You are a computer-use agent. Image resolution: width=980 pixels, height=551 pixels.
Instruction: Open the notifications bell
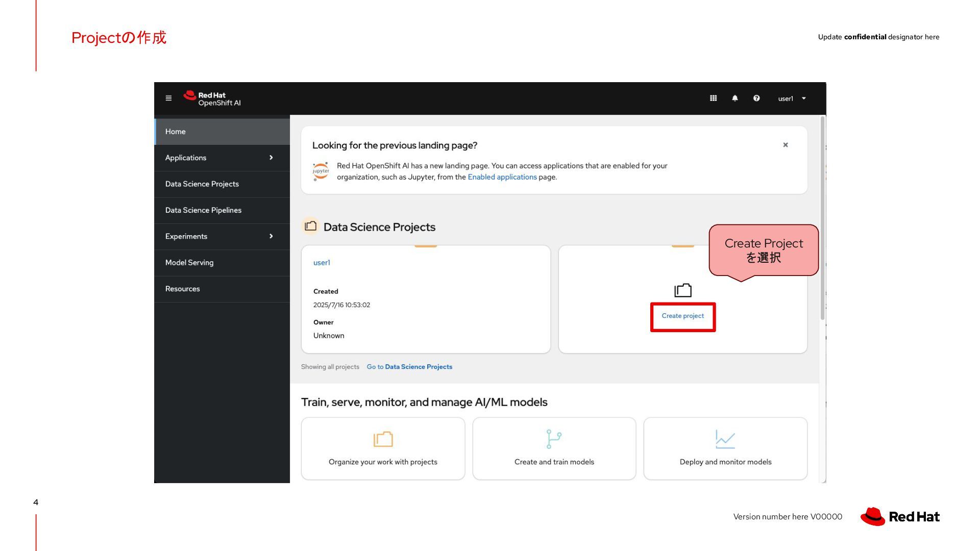point(734,98)
